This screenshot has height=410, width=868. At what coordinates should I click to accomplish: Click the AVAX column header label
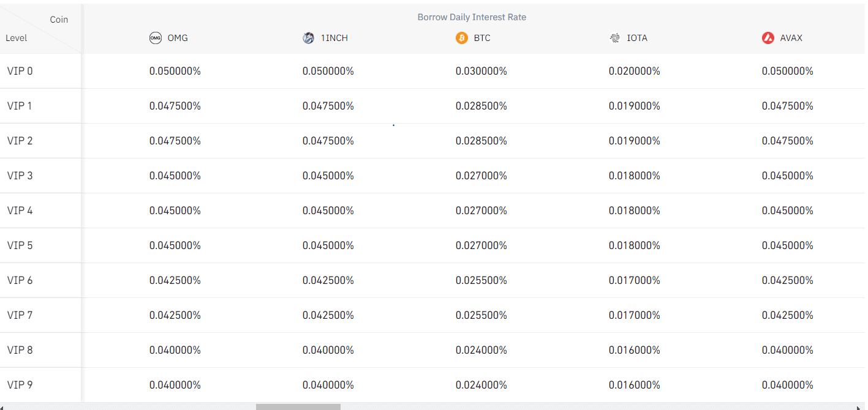[791, 38]
